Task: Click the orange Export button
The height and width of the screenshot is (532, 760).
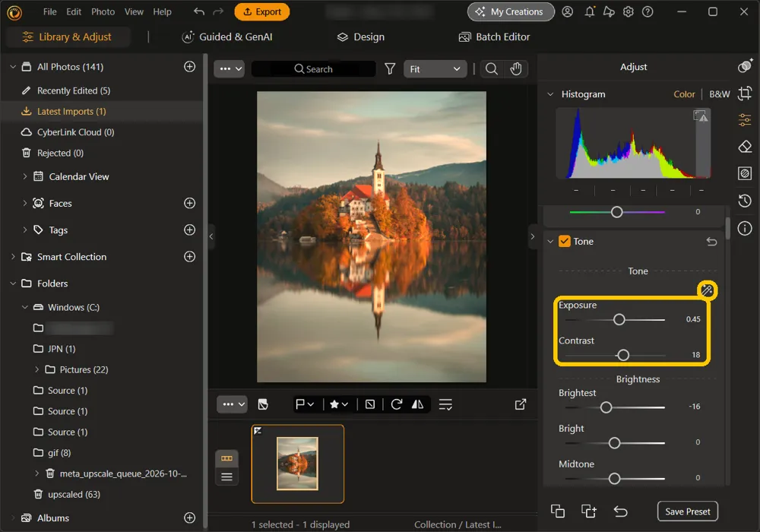Action: [x=261, y=11]
